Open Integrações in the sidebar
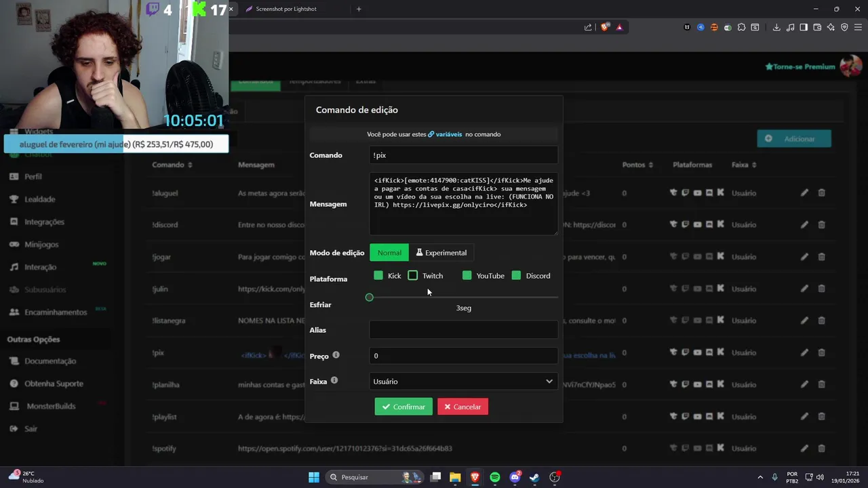 (44, 222)
